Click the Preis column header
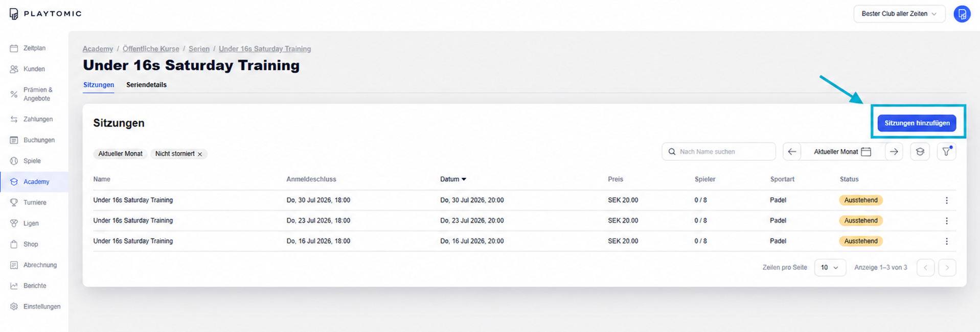The height and width of the screenshot is (332, 980). (x=616, y=179)
